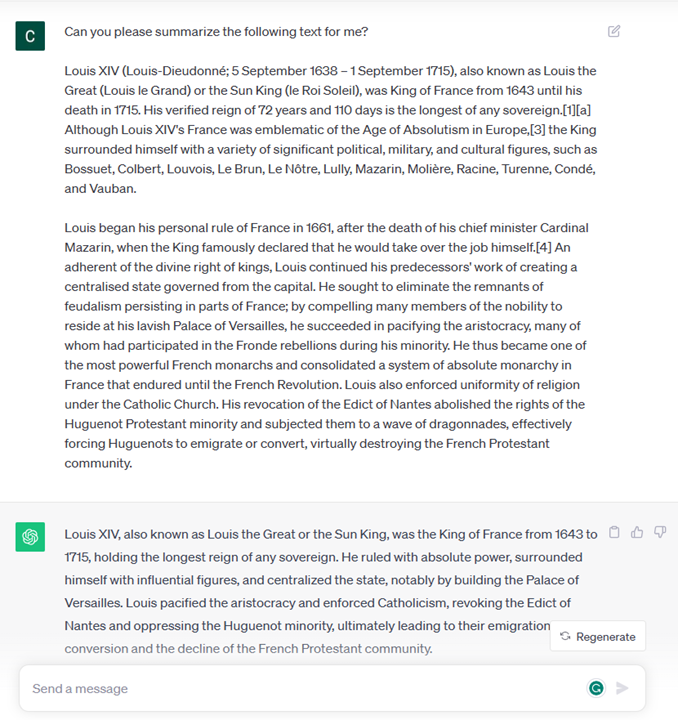Open the Grammarly icon in message box

(596, 688)
